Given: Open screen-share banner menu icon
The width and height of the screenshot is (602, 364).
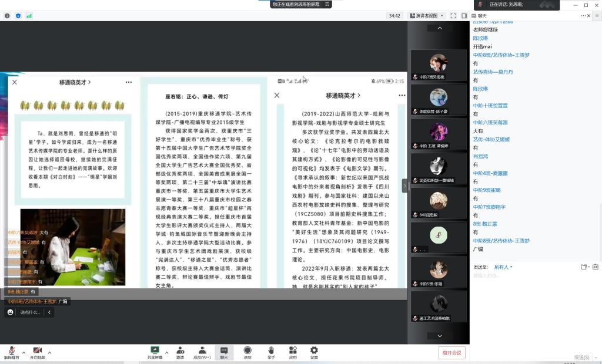Looking at the screenshot, I should click(327, 4).
